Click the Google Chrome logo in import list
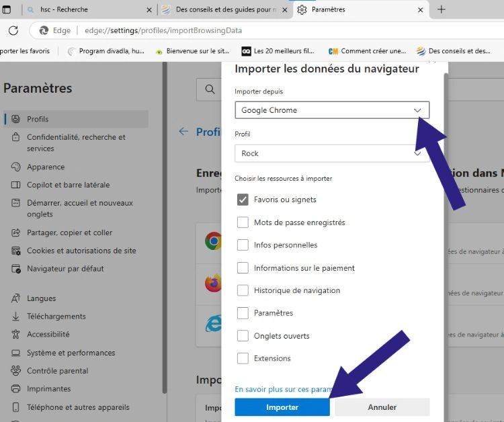Screen dimensions: 504x422 pos(213,241)
